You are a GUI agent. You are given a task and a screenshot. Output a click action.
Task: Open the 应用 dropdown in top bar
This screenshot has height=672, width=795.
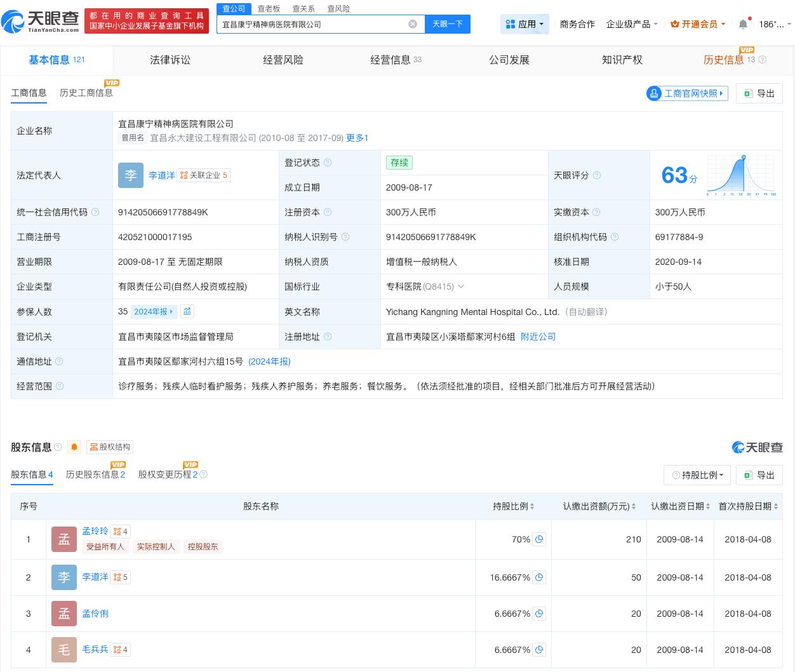[x=524, y=24]
